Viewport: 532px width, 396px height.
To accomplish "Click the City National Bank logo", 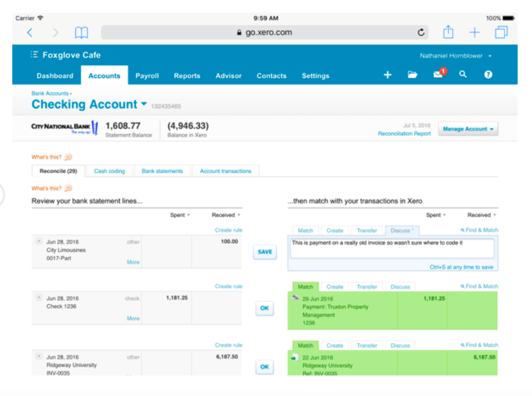I will tap(64, 128).
